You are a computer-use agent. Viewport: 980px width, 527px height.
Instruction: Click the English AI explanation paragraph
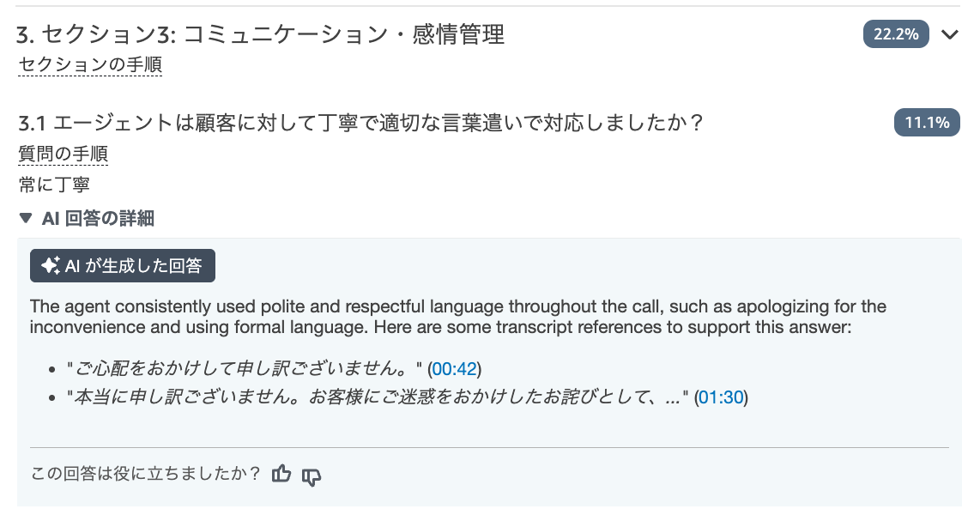click(458, 317)
